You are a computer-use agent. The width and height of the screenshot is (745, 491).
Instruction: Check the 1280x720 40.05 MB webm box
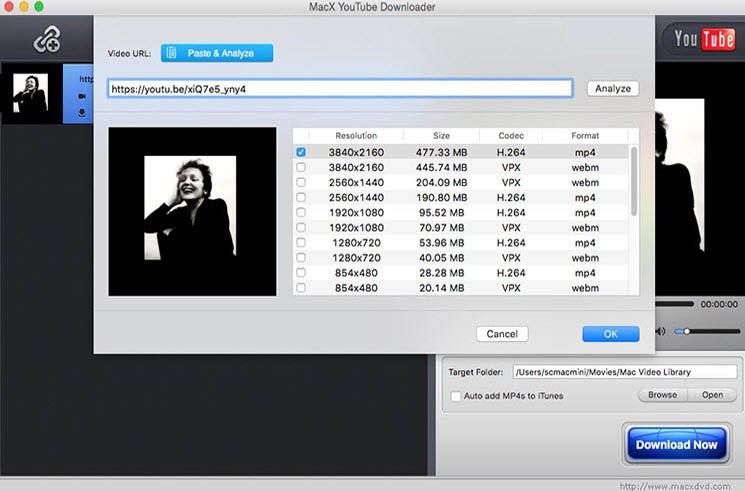(x=301, y=258)
